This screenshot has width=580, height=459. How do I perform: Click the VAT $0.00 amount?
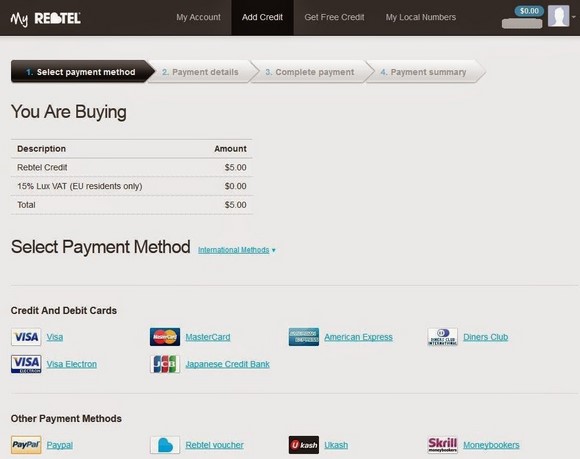tap(235, 186)
